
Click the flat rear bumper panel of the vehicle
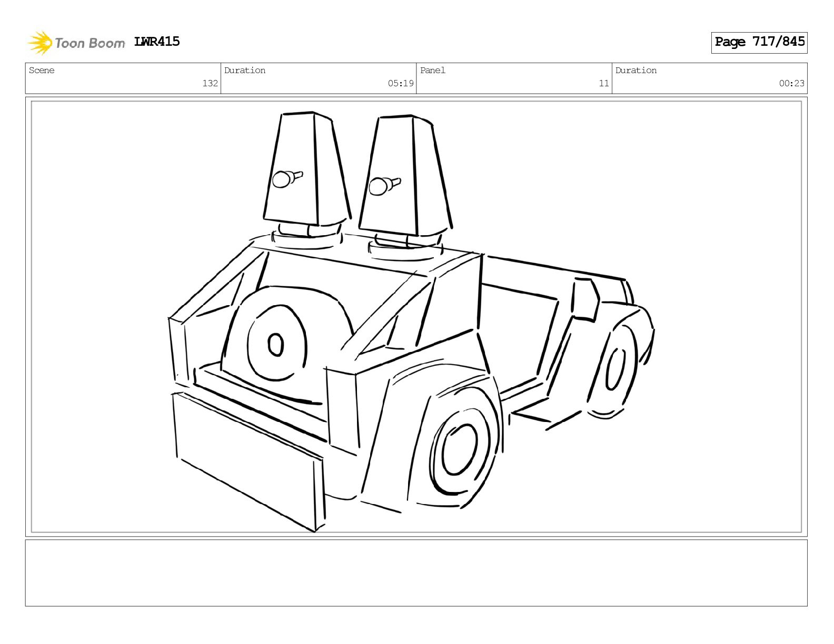(247, 460)
